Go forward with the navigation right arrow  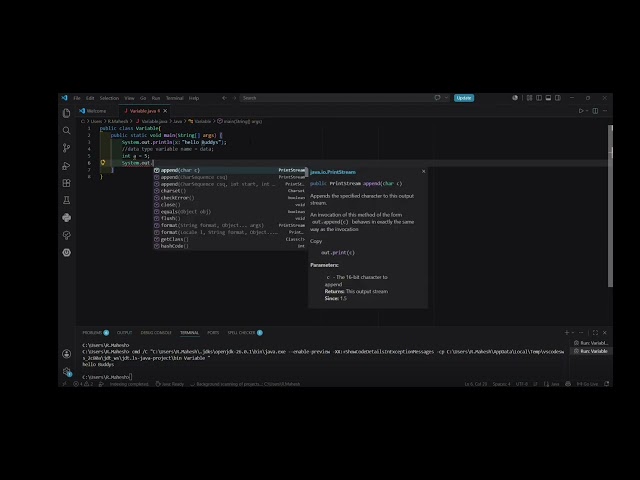[x=234, y=98]
